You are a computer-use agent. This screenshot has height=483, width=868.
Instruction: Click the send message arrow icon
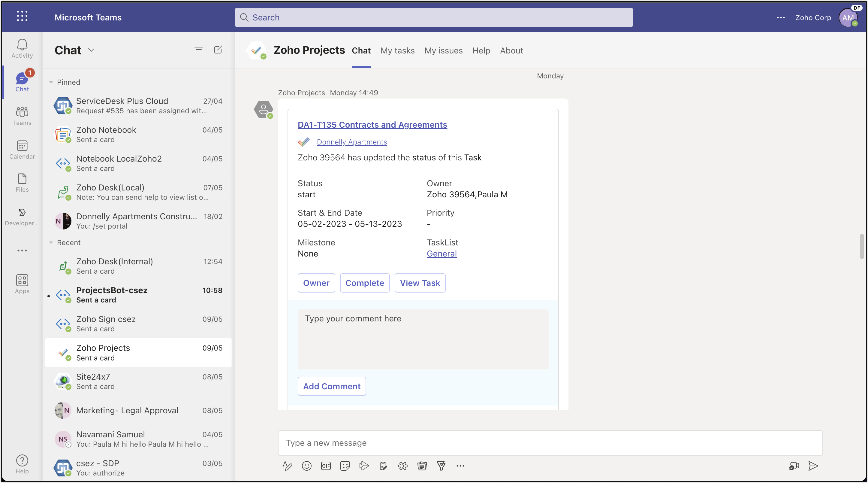click(813, 466)
